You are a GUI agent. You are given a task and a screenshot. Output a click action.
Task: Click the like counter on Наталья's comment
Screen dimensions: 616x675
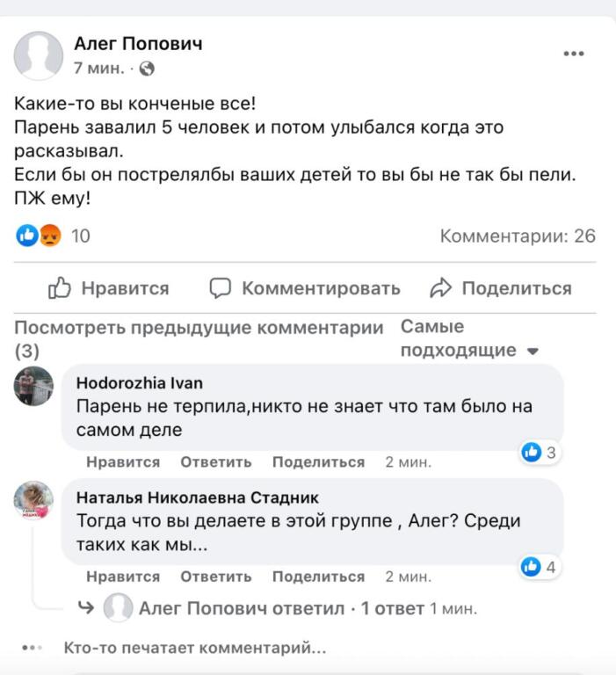(540, 568)
